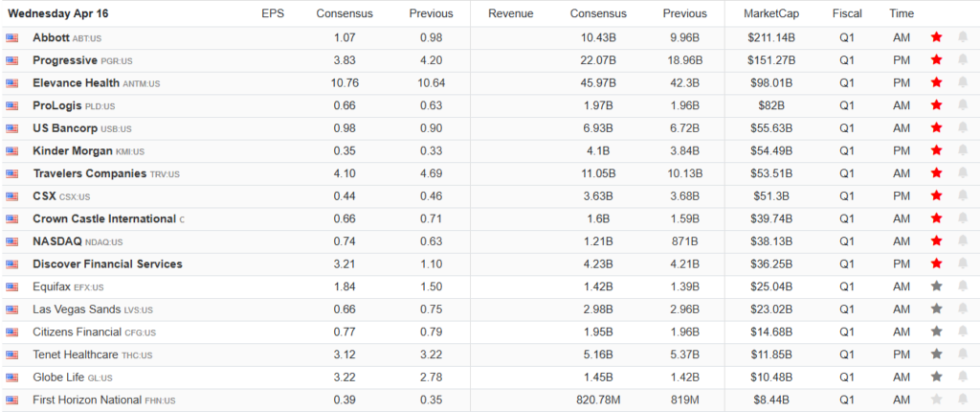Image resolution: width=980 pixels, height=412 pixels.
Task: Toggle the star for ProLogis
Action: point(936,105)
